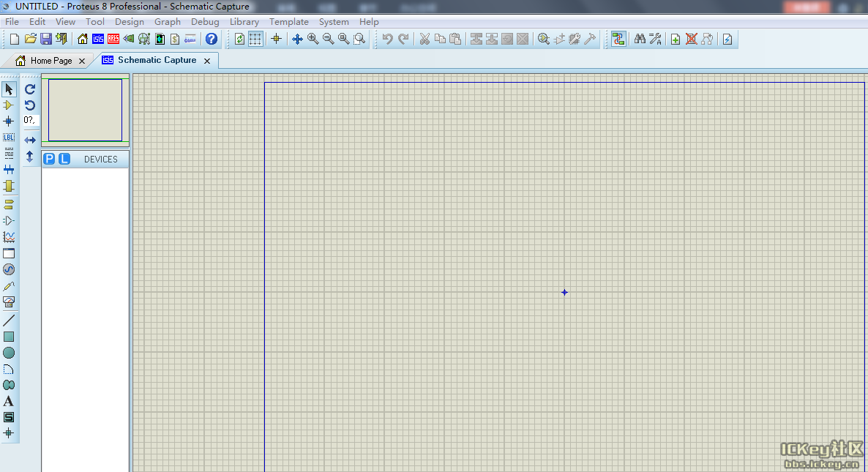Select the Device Pins Mode tool
Viewport: 868px width, 472px height.
(x=9, y=220)
